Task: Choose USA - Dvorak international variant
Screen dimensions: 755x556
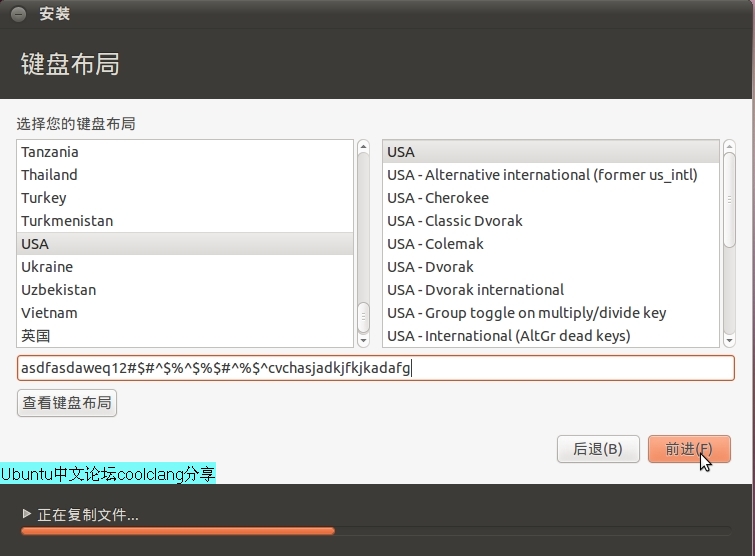Action: [x=551, y=290]
